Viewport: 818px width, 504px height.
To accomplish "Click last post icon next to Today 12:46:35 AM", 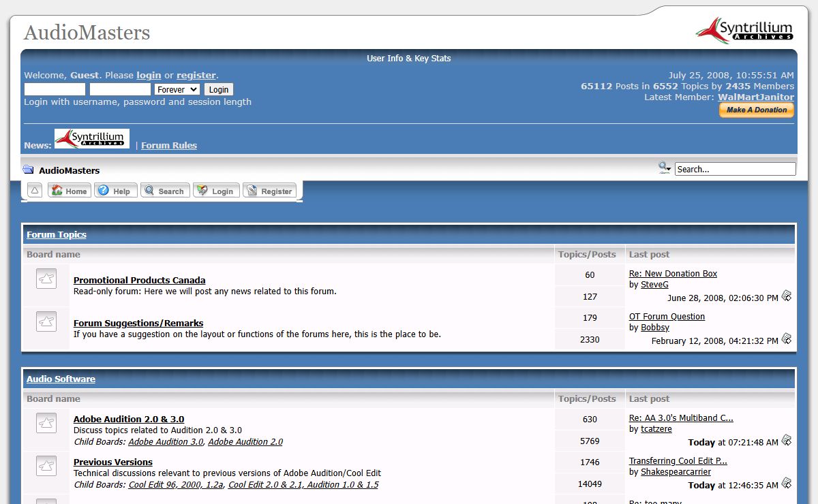I will click(x=787, y=483).
